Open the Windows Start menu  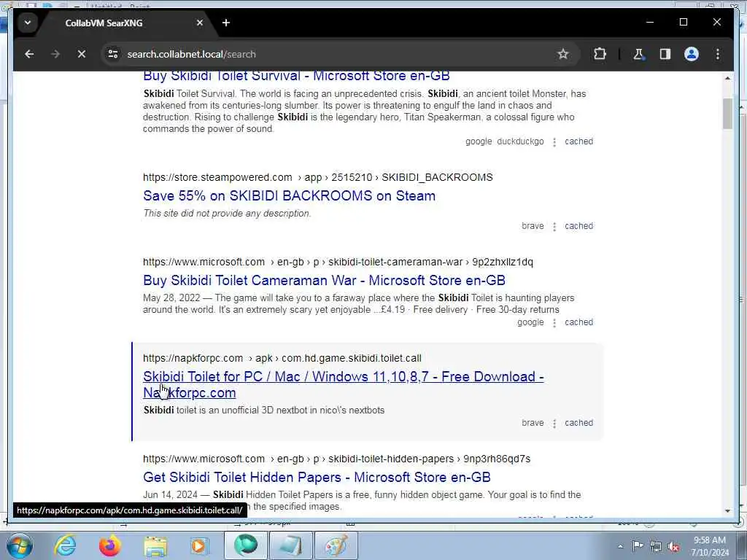[20, 546]
